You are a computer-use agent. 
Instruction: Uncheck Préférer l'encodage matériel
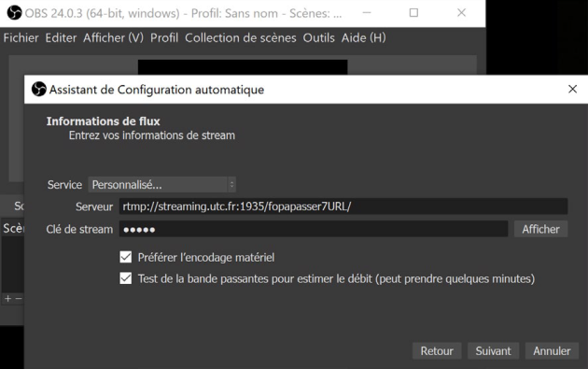pos(126,257)
